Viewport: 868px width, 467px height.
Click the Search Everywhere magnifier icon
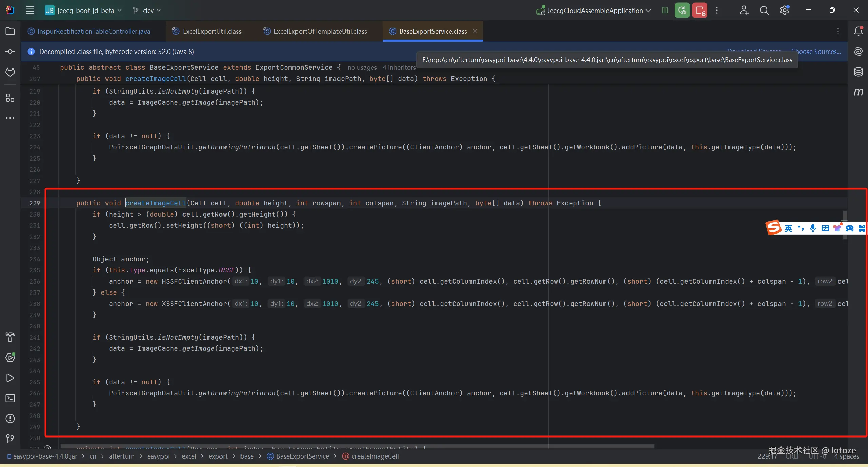(764, 11)
